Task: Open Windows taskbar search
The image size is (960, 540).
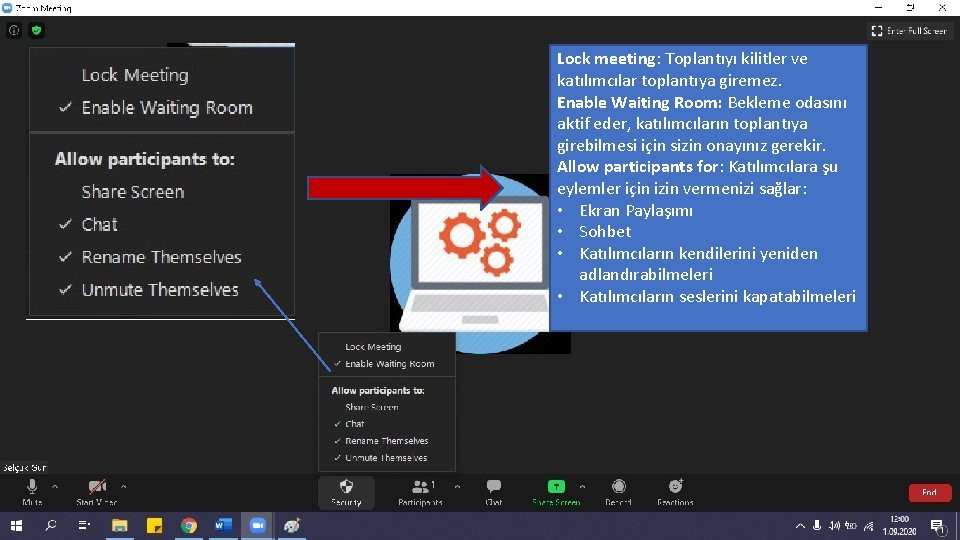Action: (x=51, y=526)
